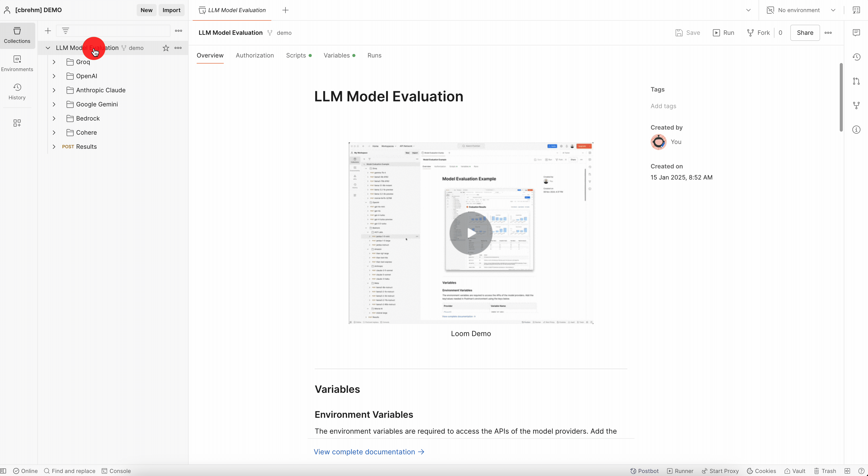Viewport: 868px width, 476px height.
Task: Open the No environment dropdown
Action: tap(801, 10)
